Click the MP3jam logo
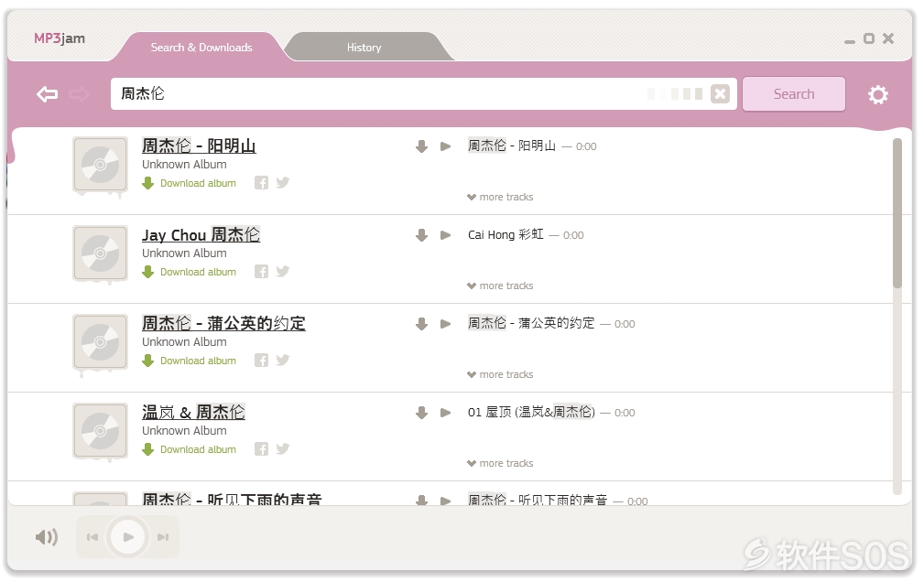The image size is (924, 582). coord(60,38)
